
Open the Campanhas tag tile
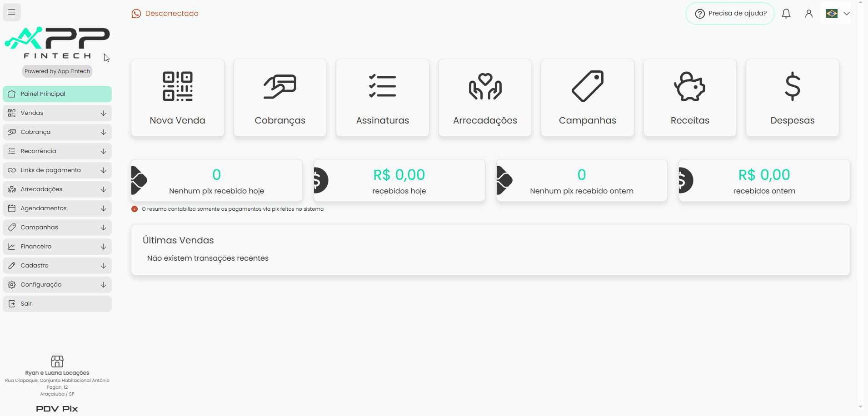(x=588, y=98)
